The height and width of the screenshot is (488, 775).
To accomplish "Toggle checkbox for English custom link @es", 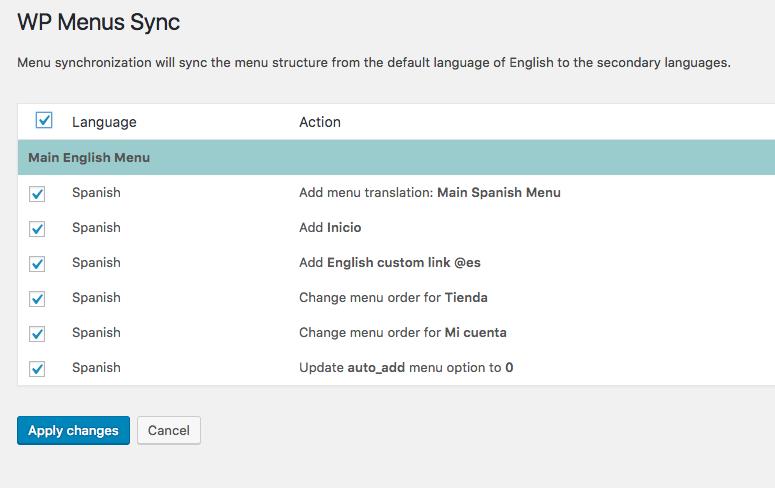I will click(x=38, y=263).
